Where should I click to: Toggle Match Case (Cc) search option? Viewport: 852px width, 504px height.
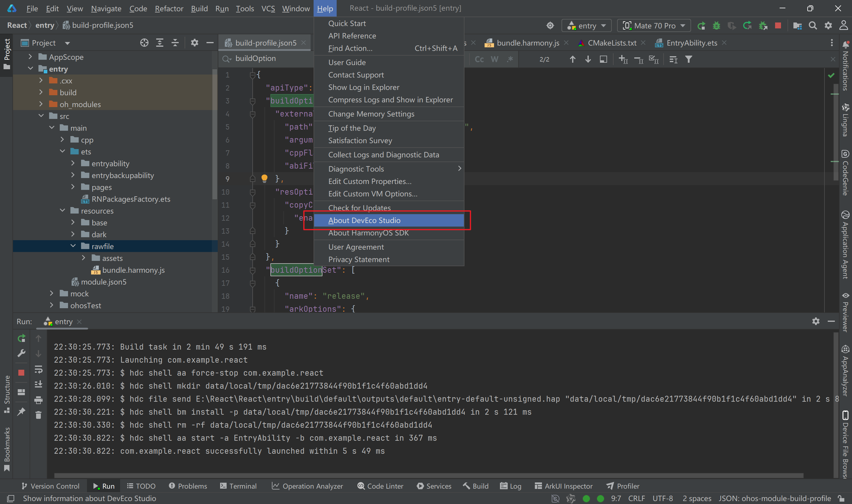479,59
